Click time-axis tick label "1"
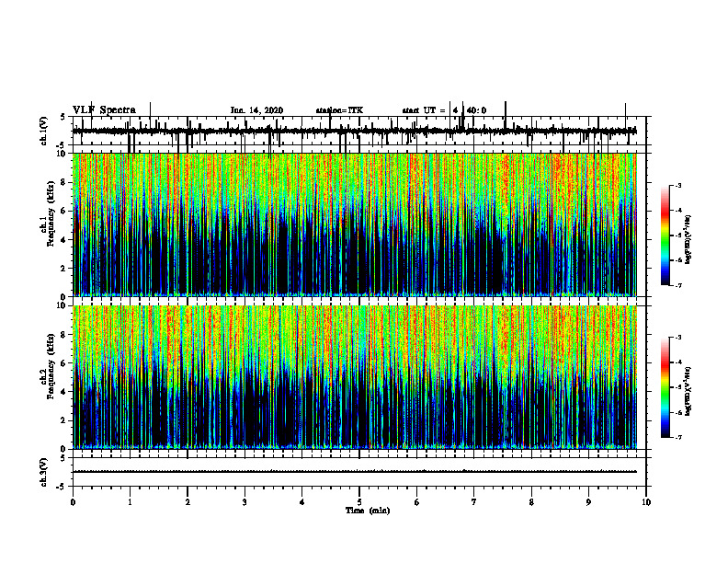Image resolution: width=728 pixels, height=563 pixels. [x=130, y=502]
